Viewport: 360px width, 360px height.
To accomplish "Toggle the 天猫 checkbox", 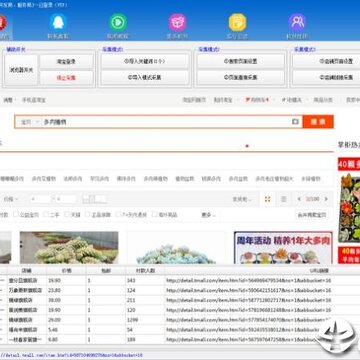I will (x=67, y=215).
